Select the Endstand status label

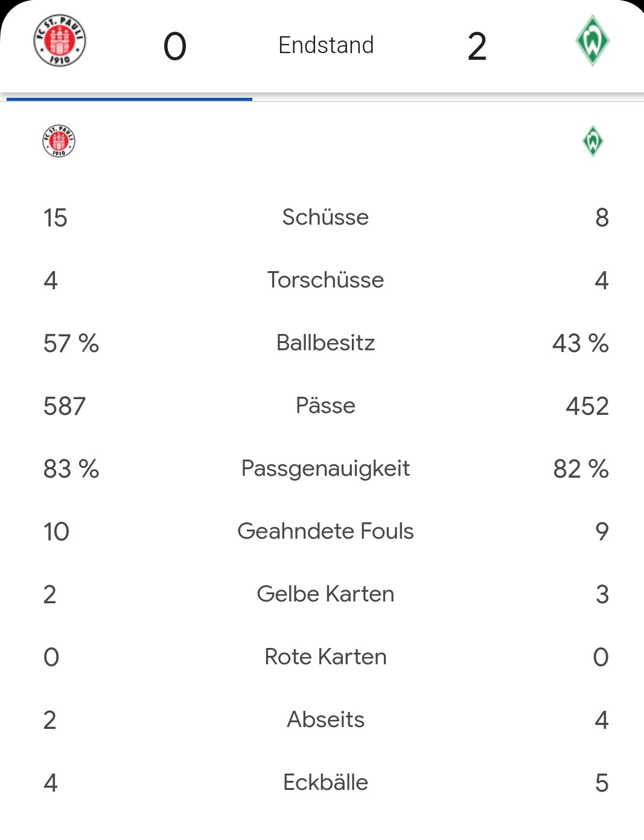326,45
